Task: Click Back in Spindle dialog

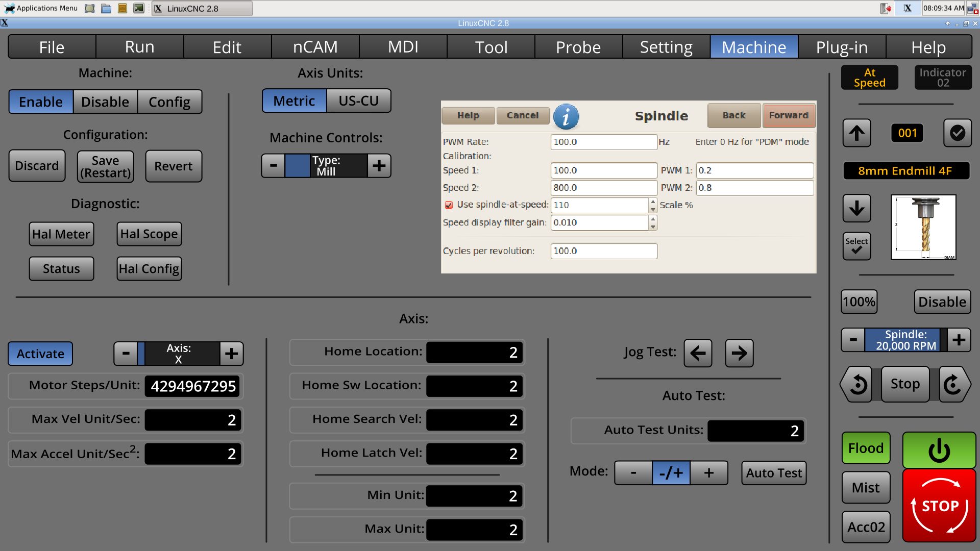Action: pyautogui.click(x=734, y=115)
